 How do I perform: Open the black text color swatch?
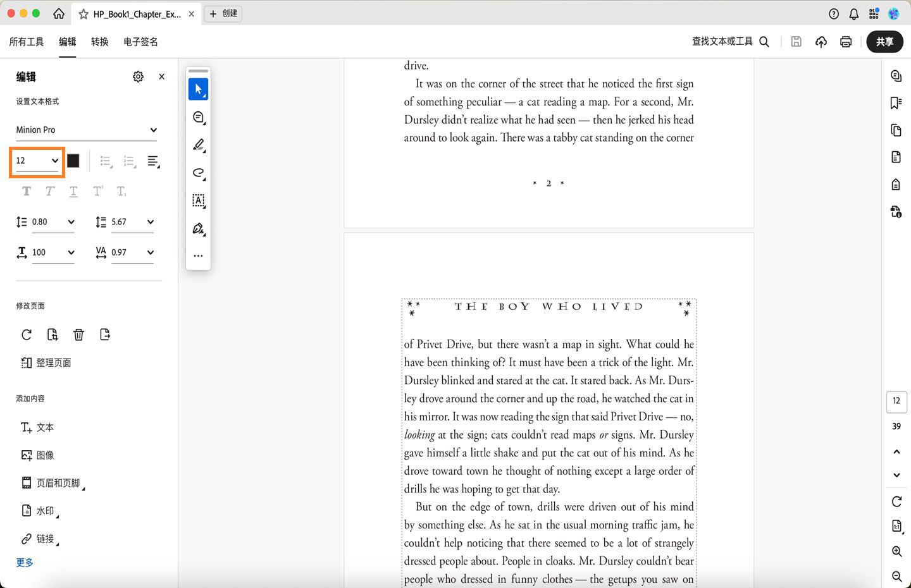click(x=73, y=161)
